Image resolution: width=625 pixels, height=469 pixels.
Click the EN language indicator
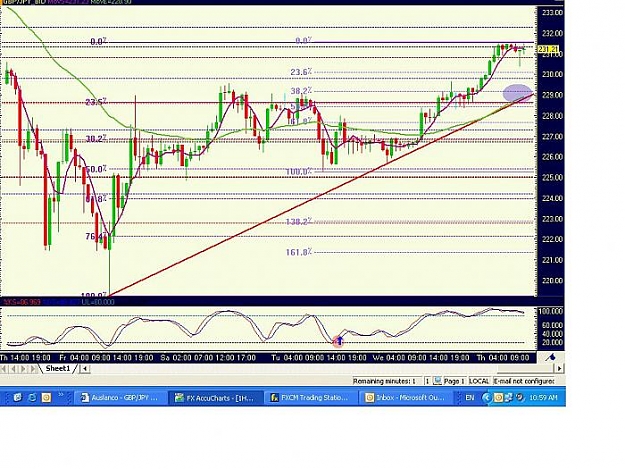click(x=470, y=397)
